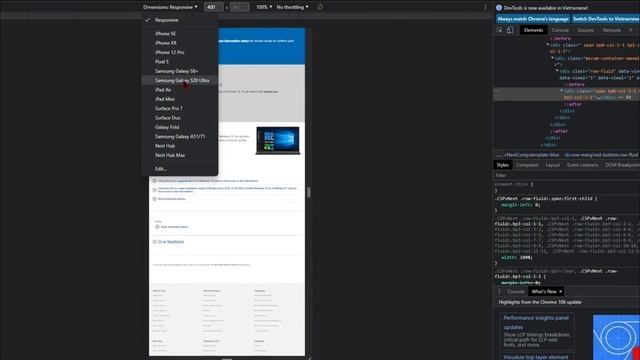Click Always match Chrome's language button

coord(533,19)
